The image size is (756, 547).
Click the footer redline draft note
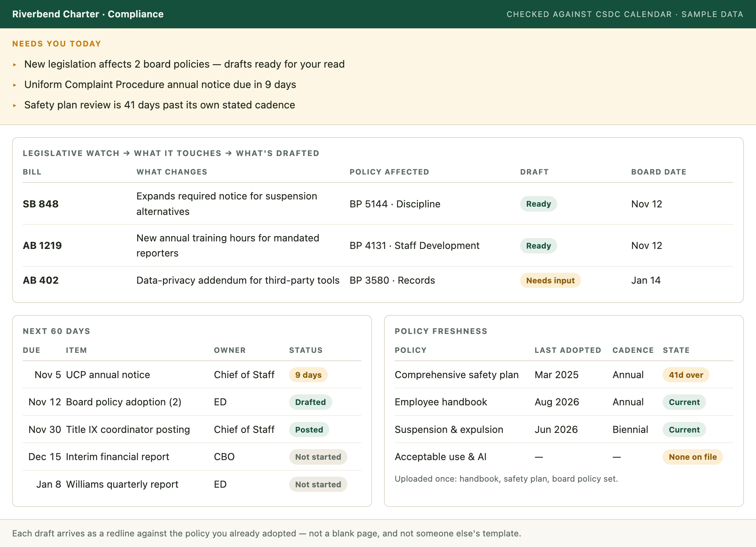tap(266, 533)
